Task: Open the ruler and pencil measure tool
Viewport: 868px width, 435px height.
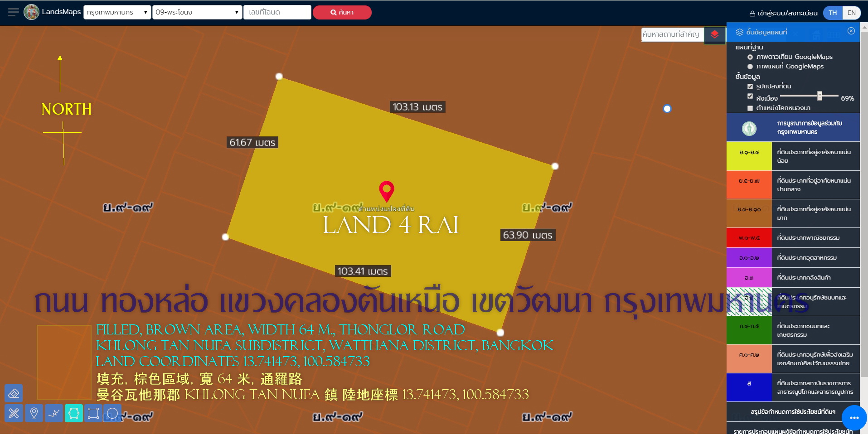Action: click(14, 413)
